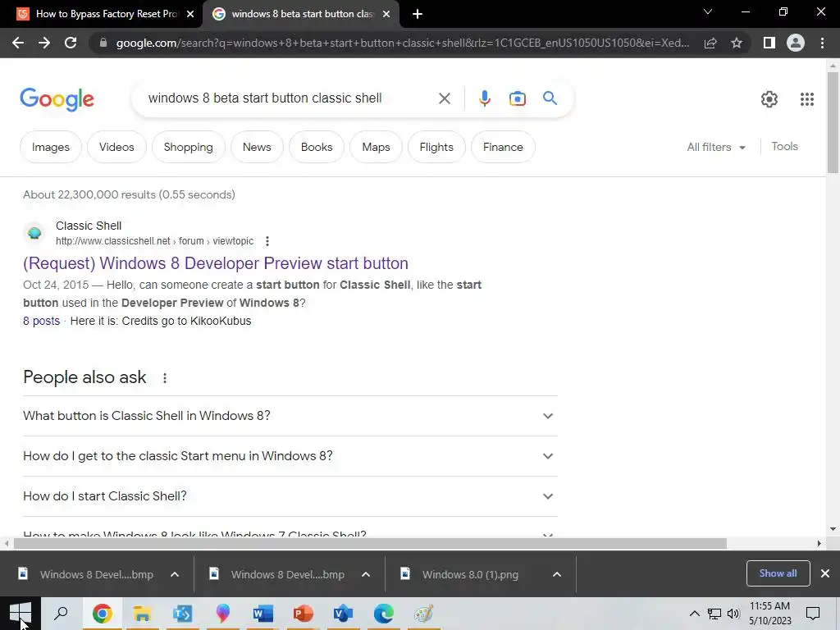Click the vertical page scrollbar thumb

click(833, 122)
